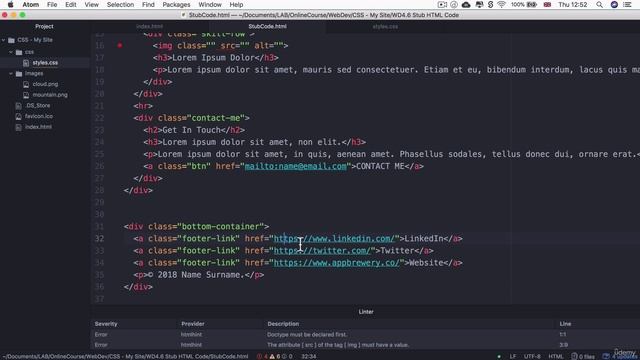Click the screen recording icon in menu bar
The width and height of the screenshot is (640, 360).
point(442,4)
